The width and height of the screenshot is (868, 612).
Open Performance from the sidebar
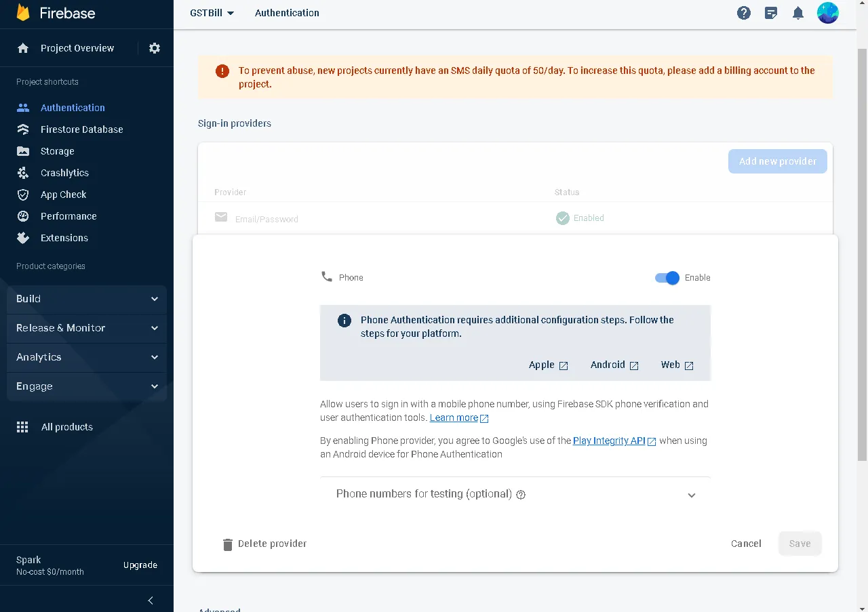pos(68,216)
